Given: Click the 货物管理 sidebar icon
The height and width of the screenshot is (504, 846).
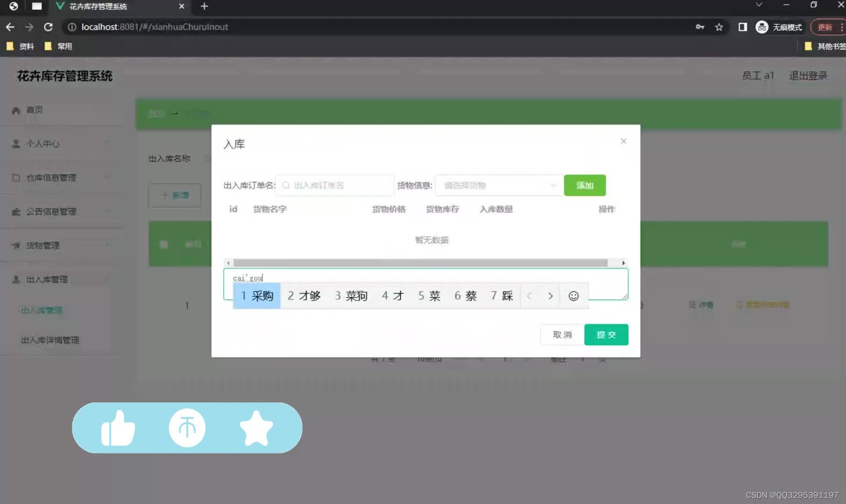Looking at the screenshot, I should (16, 246).
